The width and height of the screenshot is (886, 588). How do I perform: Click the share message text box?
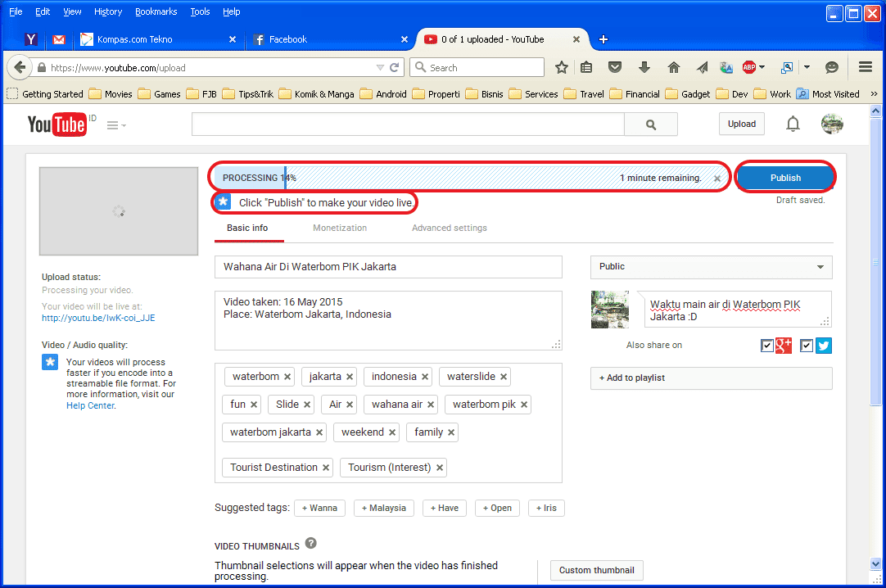[738, 310]
